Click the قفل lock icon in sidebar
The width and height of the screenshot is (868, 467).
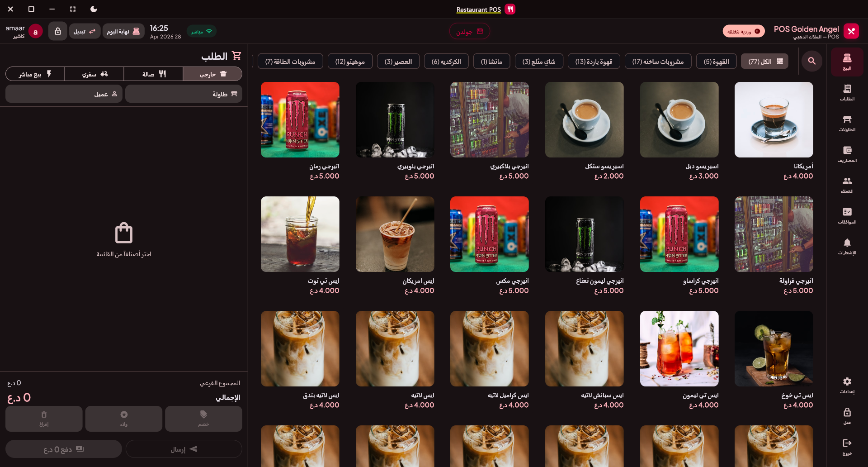847,416
